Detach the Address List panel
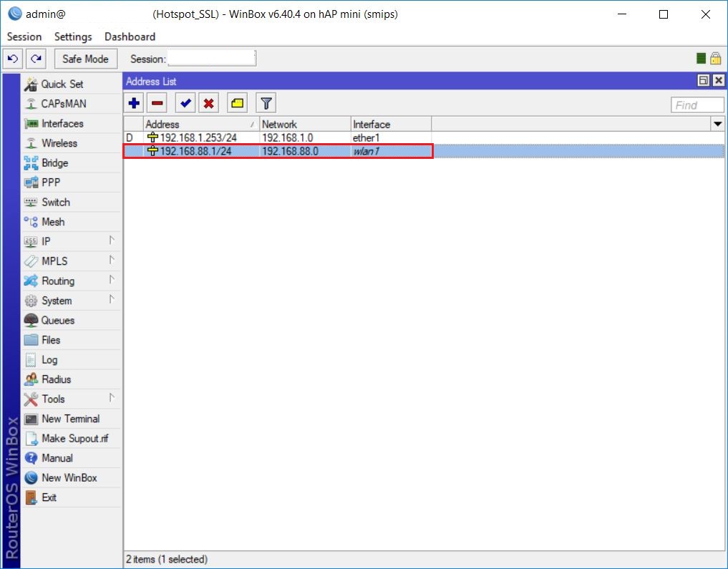 coord(704,81)
